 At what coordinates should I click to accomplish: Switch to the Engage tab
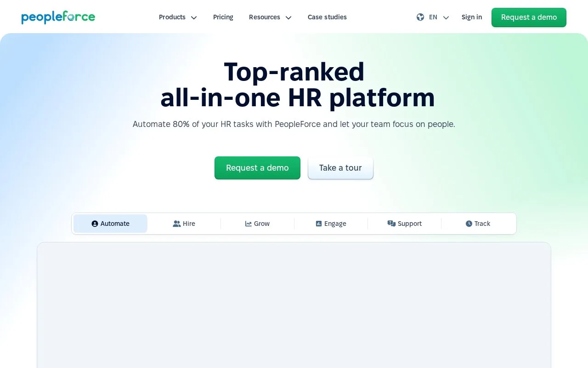click(331, 224)
